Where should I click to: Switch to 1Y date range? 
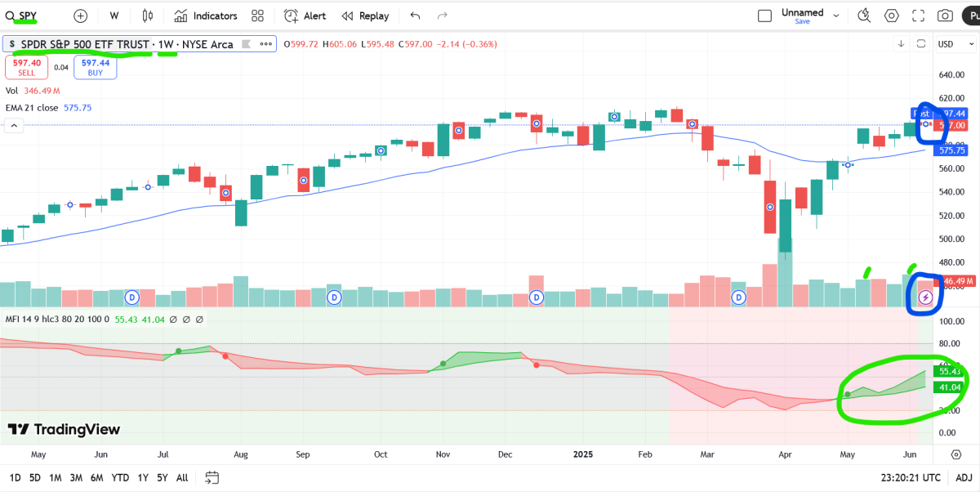coord(143,477)
